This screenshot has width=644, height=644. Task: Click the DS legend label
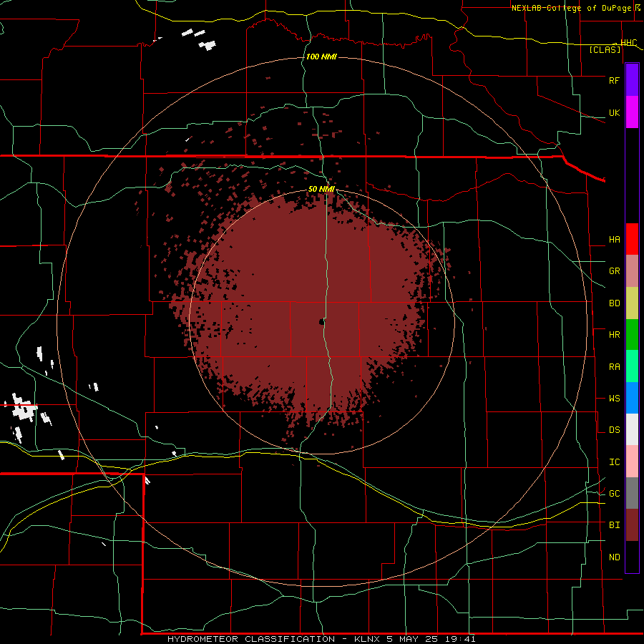(x=614, y=430)
